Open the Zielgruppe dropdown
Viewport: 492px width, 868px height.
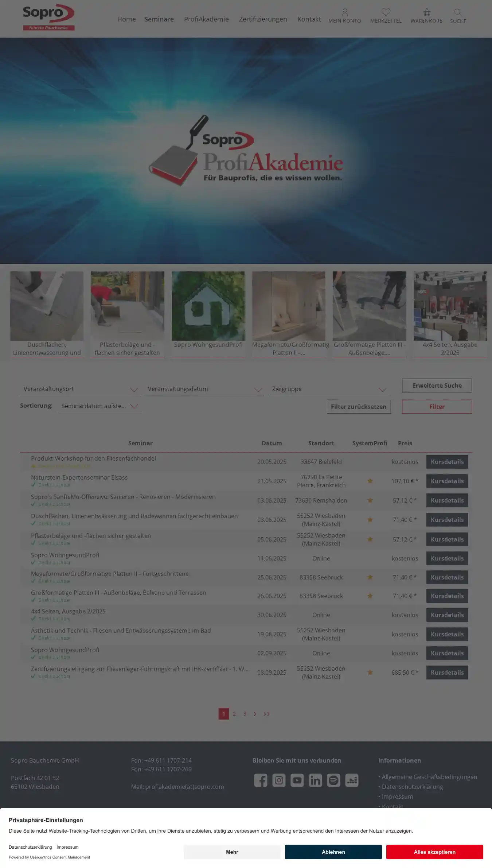pos(329,389)
